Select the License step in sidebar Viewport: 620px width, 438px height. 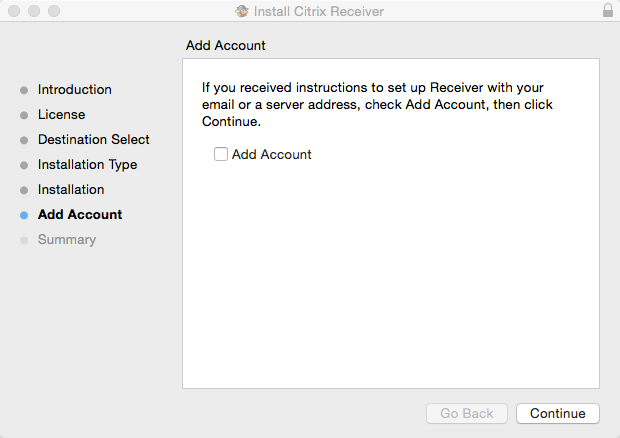coord(61,114)
